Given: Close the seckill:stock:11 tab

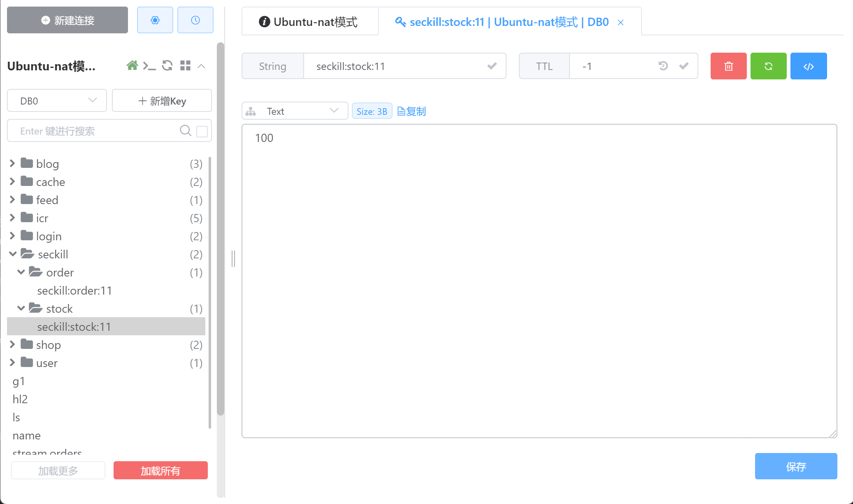Looking at the screenshot, I should [x=621, y=23].
